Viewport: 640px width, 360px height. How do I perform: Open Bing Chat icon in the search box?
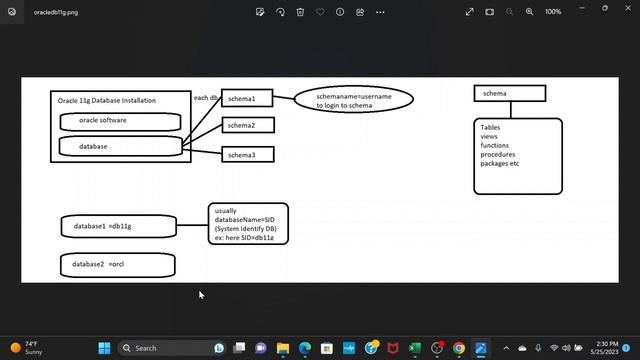pyautogui.click(x=219, y=348)
